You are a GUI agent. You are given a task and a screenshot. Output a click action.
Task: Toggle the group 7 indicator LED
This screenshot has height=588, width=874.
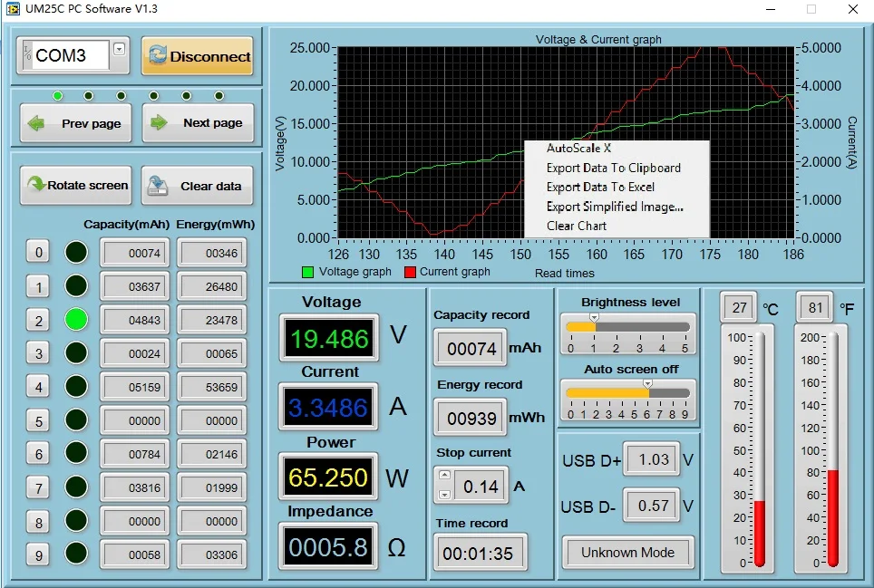tap(76, 487)
